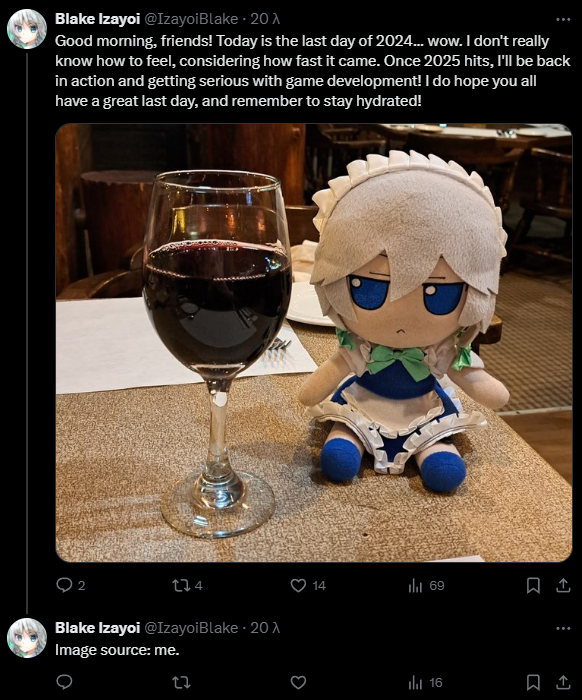Open the wine glass and plush photo
This screenshot has height=700, width=582.
(x=314, y=343)
